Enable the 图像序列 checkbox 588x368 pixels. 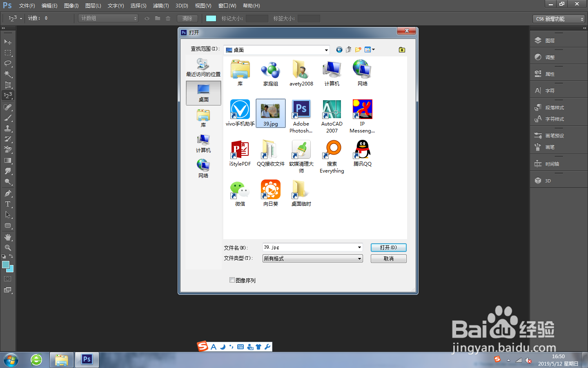(x=232, y=280)
